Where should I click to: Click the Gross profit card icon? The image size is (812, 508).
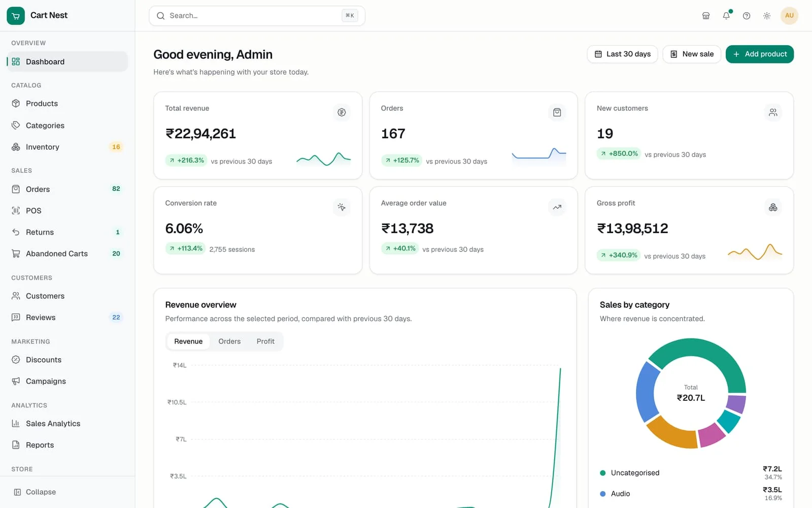point(773,207)
